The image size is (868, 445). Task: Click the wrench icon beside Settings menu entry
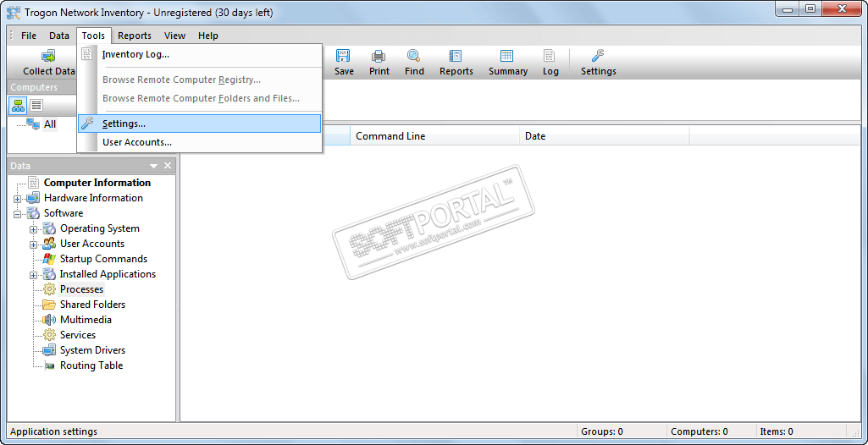(87, 124)
